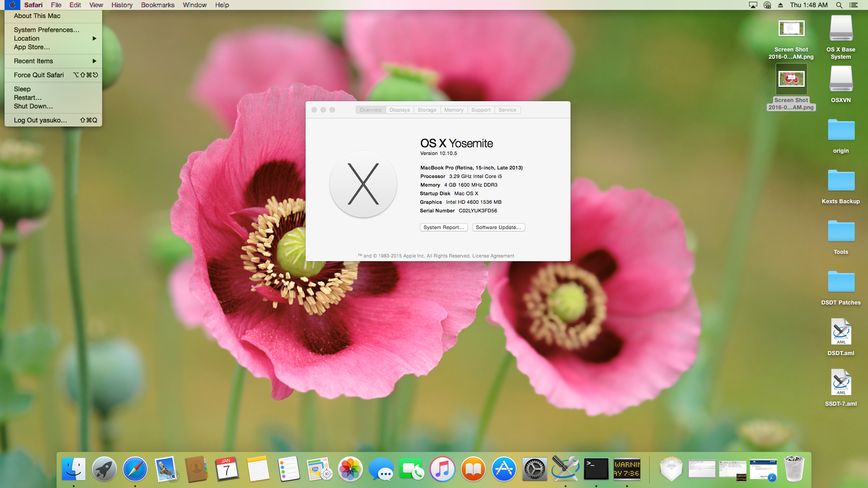This screenshot has width=868, height=488.
Task: Open Finder from the Dock
Action: [73, 469]
